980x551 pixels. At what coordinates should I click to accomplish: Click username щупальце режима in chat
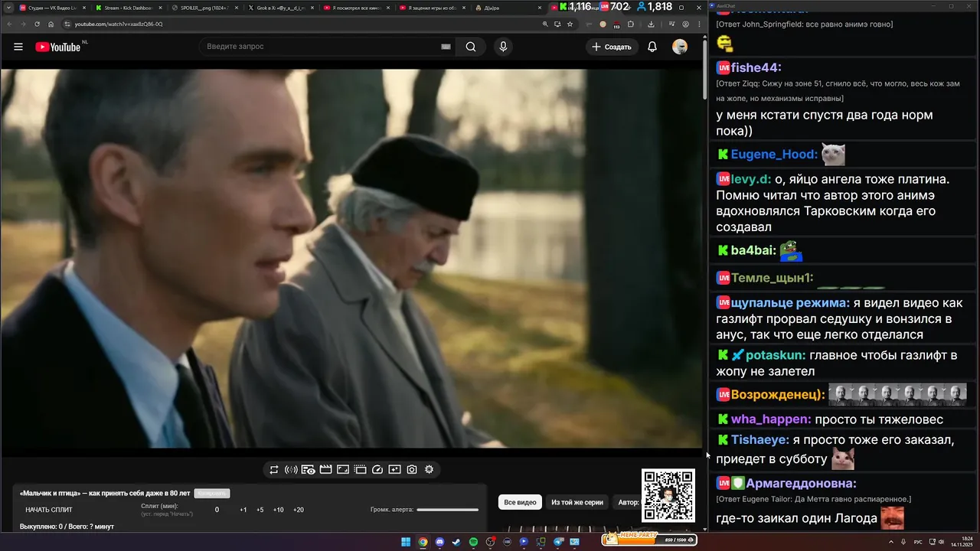pos(790,303)
